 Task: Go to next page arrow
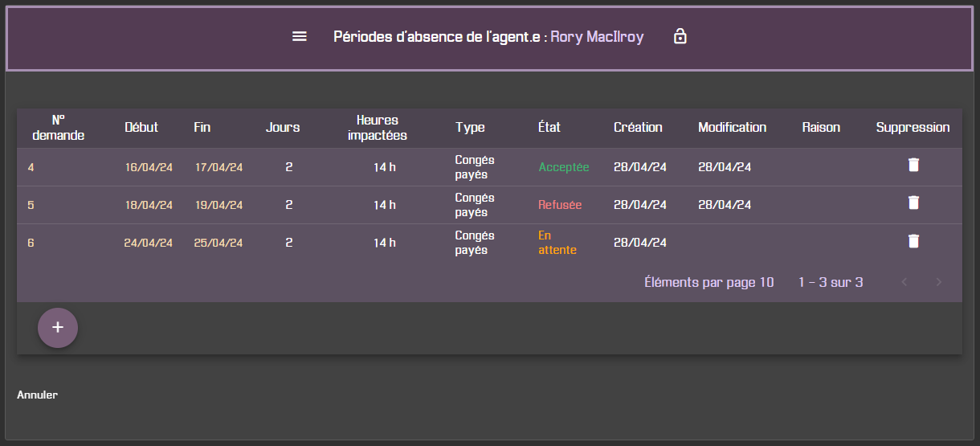[x=938, y=282]
